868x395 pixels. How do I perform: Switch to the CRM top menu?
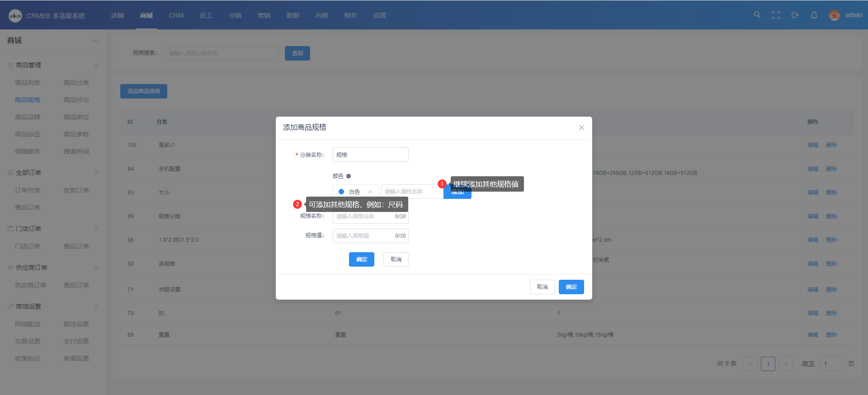tap(176, 15)
